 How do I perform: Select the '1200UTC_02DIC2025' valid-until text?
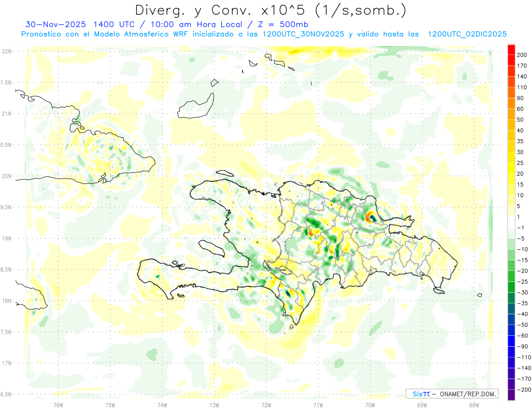pyautogui.click(x=467, y=34)
